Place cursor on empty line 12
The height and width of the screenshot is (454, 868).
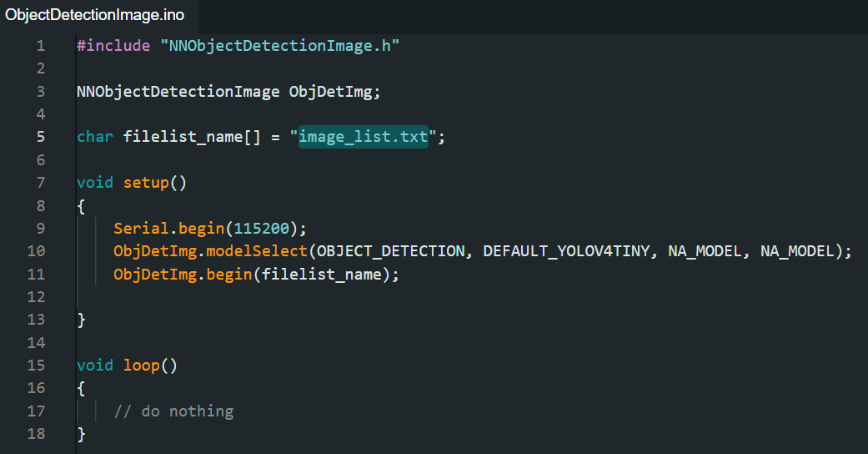[250, 297]
